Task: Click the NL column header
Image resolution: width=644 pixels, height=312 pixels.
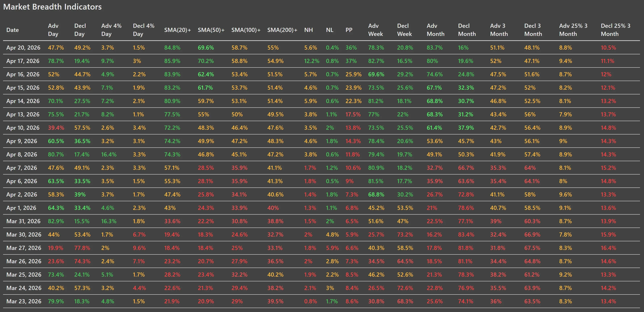Action: point(329,30)
